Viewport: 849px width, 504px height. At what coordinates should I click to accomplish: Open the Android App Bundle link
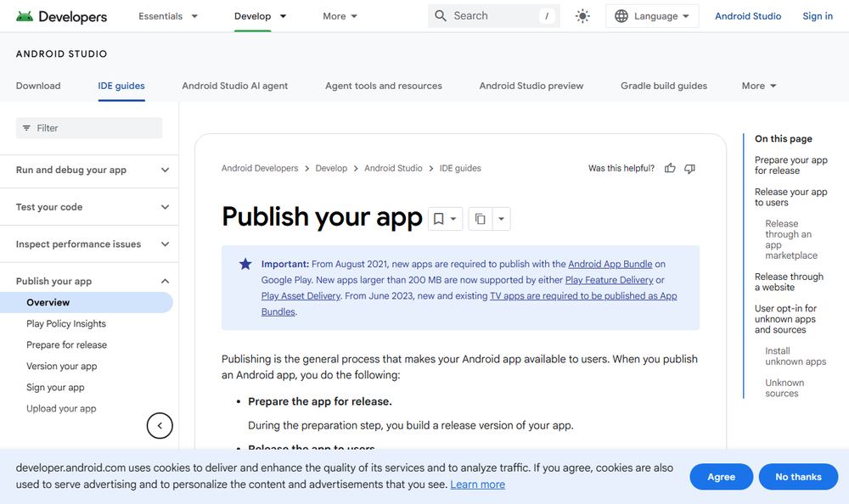tap(610, 264)
